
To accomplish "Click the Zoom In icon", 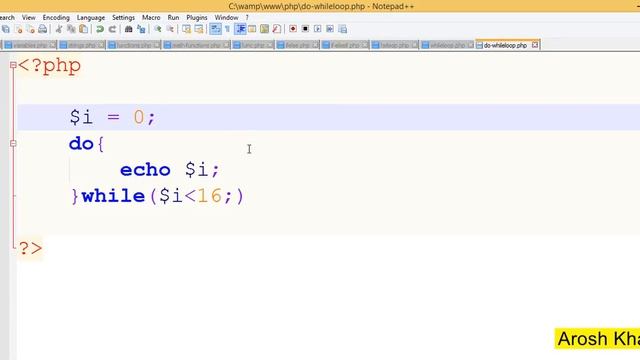I will 158,29.
